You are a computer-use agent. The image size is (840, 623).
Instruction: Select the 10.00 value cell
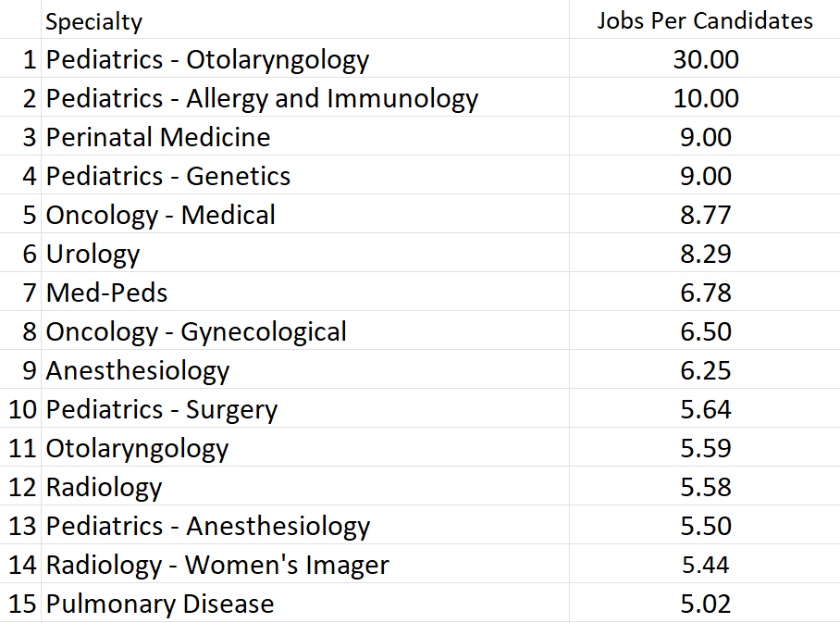point(704,97)
